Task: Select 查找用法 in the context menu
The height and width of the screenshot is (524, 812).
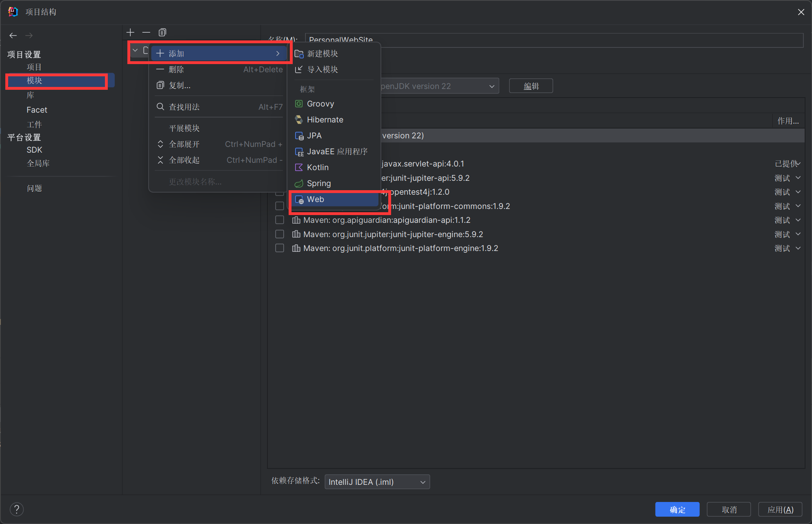Action: pyautogui.click(x=218, y=107)
